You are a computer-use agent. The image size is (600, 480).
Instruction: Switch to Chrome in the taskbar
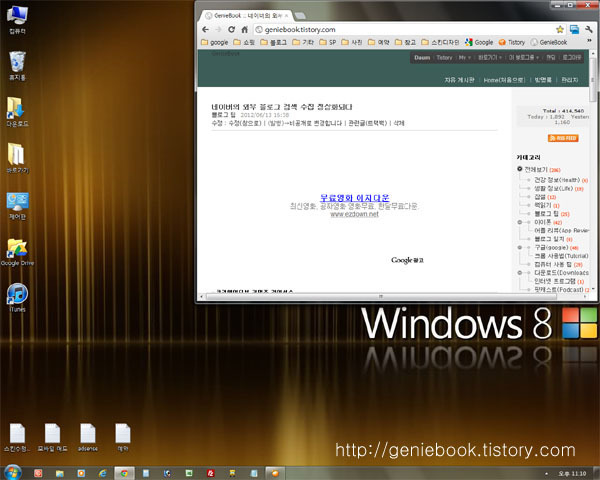pyautogui.click(x=124, y=473)
